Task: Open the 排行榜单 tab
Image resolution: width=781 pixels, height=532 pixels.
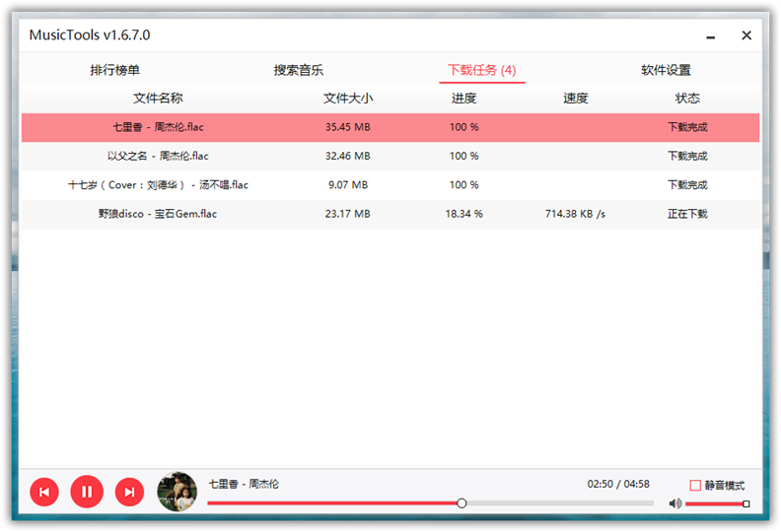Action: point(115,70)
